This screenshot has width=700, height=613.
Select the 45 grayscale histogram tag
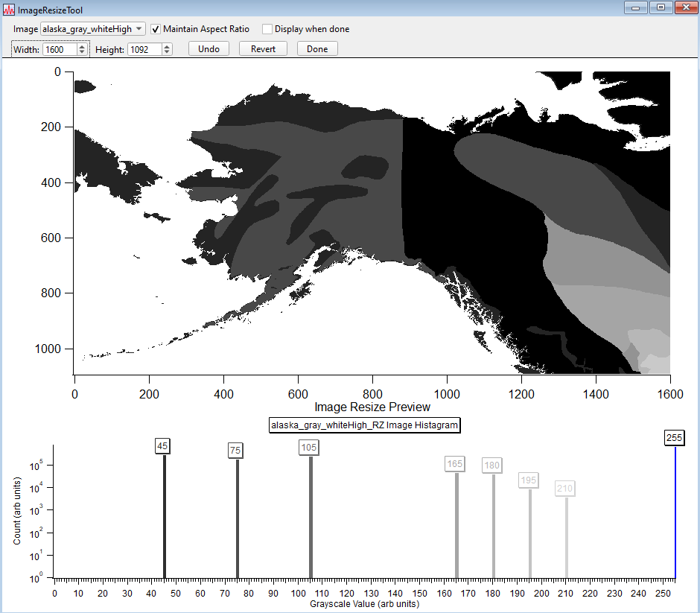pos(163,446)
